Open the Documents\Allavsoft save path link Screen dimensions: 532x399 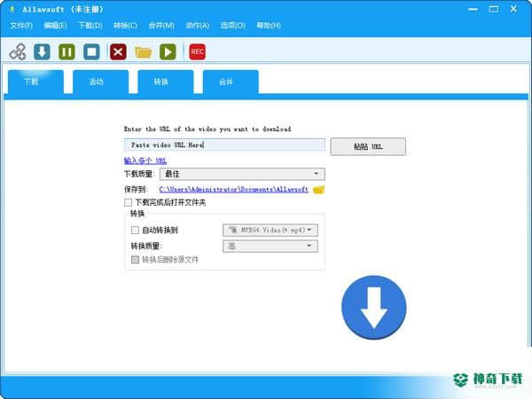pyautogui.click(x=234, y=190)
